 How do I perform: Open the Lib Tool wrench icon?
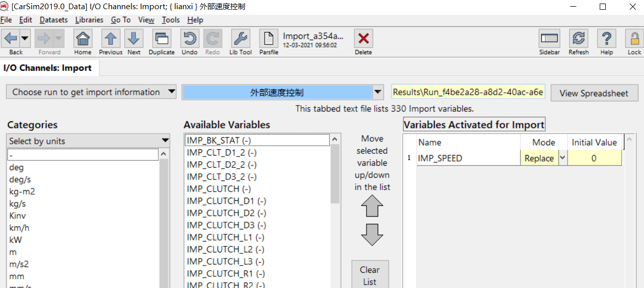(240, 38)
